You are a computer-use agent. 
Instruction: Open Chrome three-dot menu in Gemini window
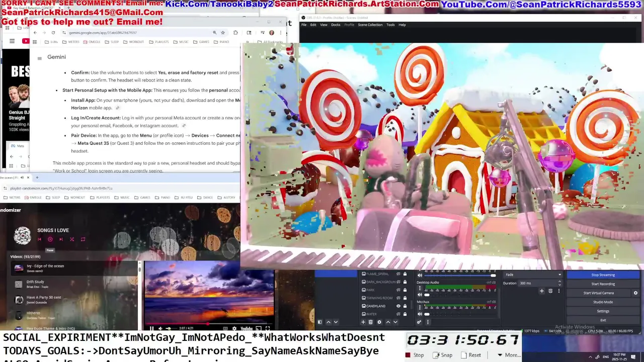[281, 33]
